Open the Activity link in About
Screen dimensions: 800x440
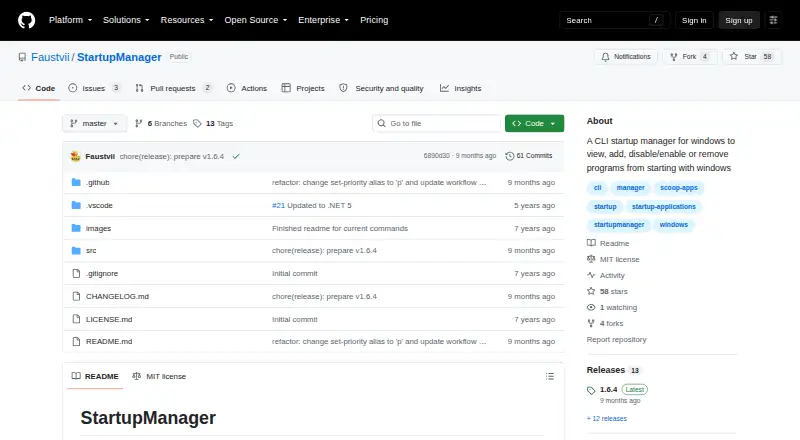click(606, 275)
